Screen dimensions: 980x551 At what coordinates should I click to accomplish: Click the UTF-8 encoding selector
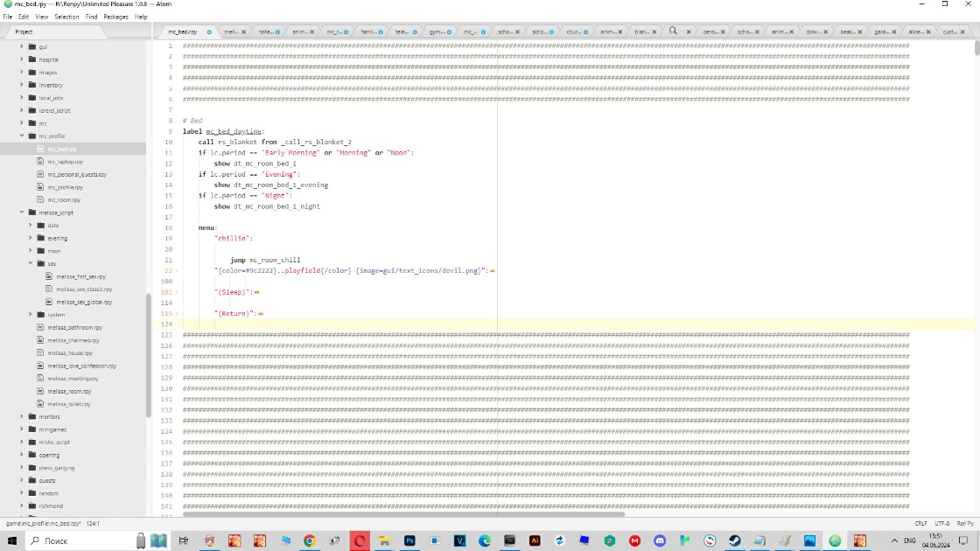point(941,523)
